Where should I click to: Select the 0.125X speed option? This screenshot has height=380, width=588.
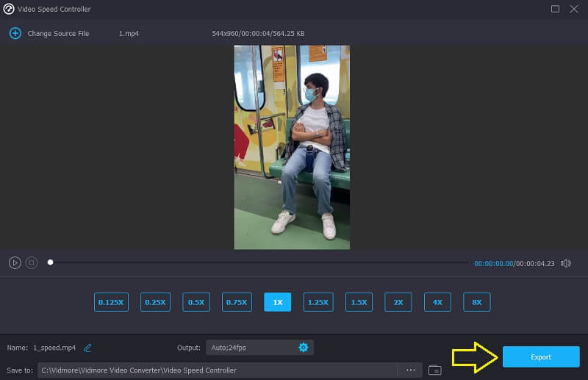tap(111, 302)
